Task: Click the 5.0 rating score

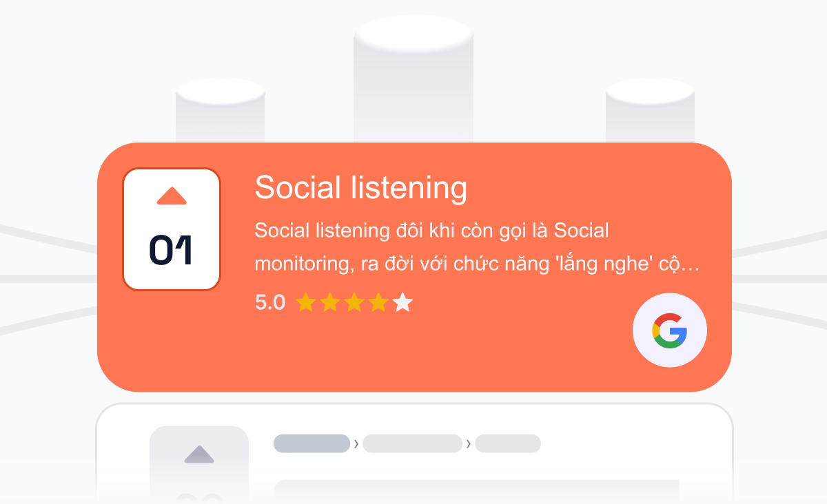Action: tap(270, 302)
